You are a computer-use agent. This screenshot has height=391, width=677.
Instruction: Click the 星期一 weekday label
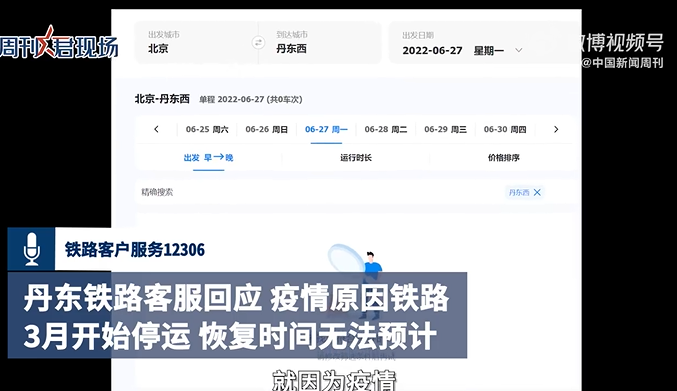click(489, 51)
